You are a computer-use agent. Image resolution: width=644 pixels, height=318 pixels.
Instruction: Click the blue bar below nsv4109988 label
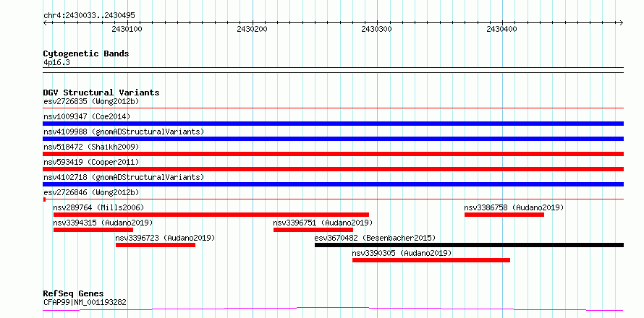(x=333, y=139)
